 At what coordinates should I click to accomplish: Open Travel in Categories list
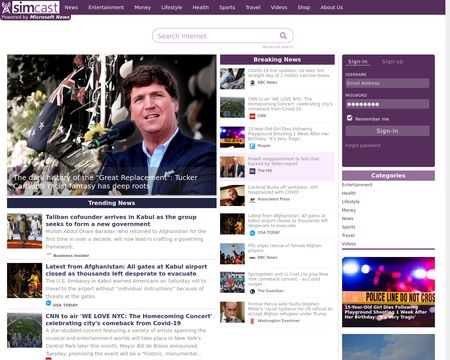[x=348, y=235]
